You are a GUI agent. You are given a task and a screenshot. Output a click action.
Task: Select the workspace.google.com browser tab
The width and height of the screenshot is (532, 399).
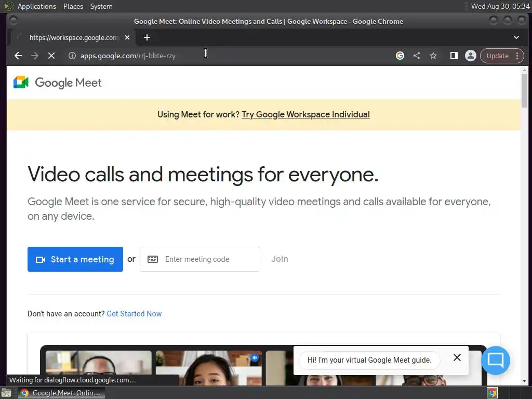click(73, 37)
